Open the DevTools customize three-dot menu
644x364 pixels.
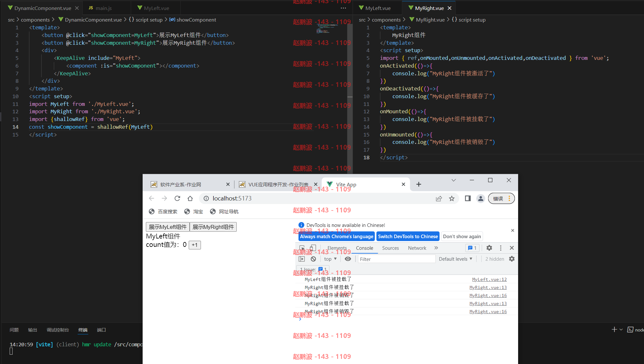tap(500, 248)
